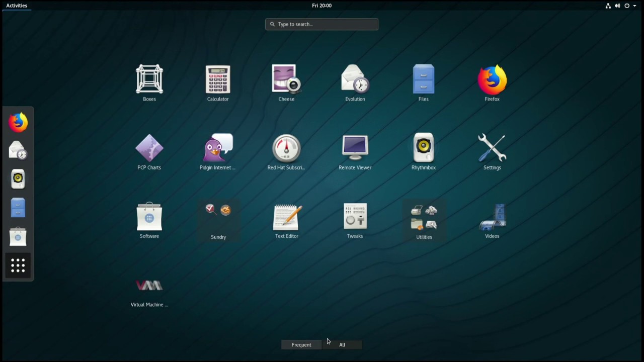The image size is (644, 362).
Task: Switch to the Frequent apps tab
Action: 301,345
